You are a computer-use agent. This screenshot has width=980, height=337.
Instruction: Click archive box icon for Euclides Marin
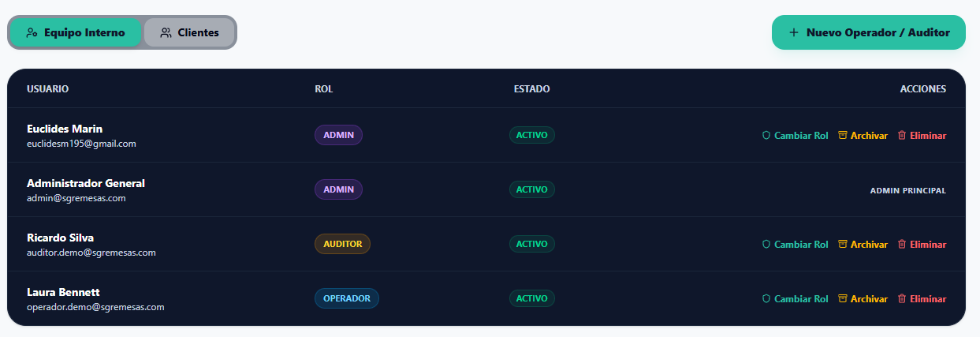pyautogui.click(x=843, y=135)
